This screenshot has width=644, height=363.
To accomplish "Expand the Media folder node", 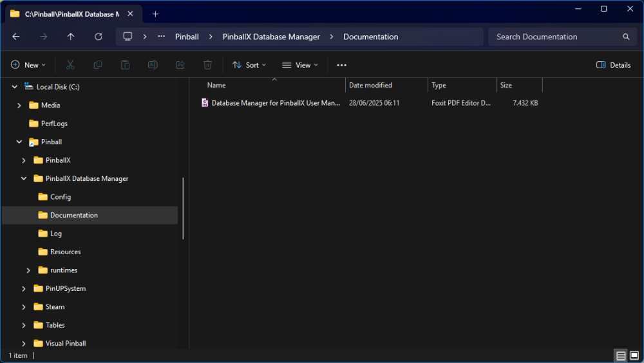I will [19, 105].
